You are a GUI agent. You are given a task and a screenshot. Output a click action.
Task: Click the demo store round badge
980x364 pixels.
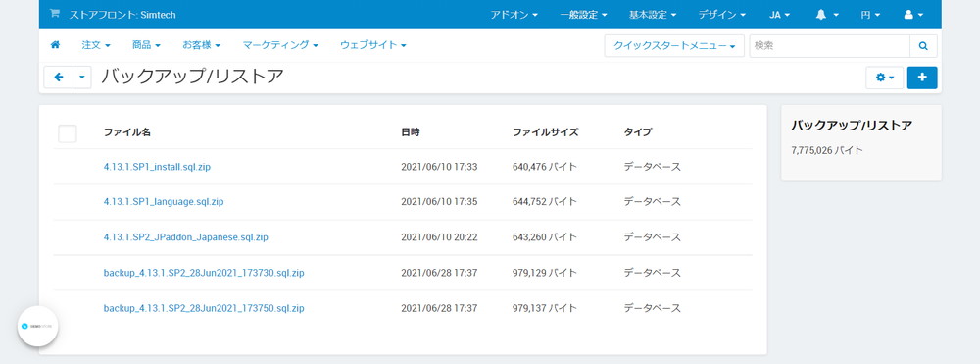[x=37, y=326]
